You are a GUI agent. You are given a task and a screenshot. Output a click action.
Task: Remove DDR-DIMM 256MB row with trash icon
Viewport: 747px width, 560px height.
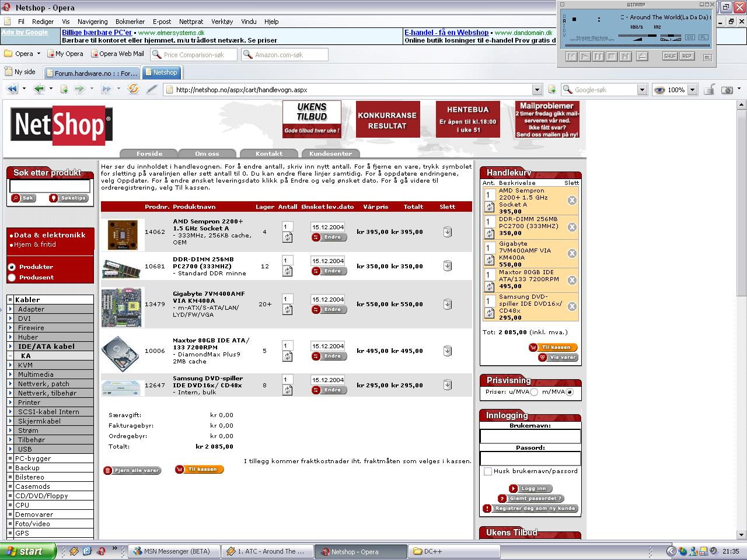[x=448, y=266]
